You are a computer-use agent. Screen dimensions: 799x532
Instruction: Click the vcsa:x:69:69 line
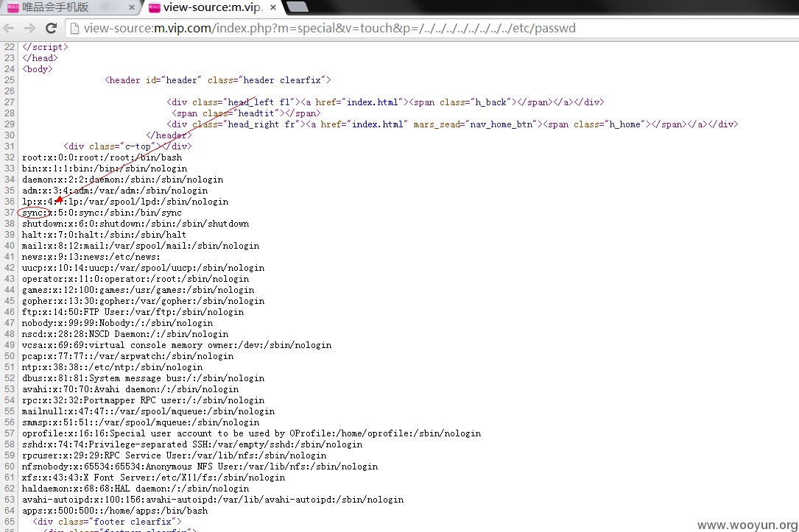pos(177,345)
